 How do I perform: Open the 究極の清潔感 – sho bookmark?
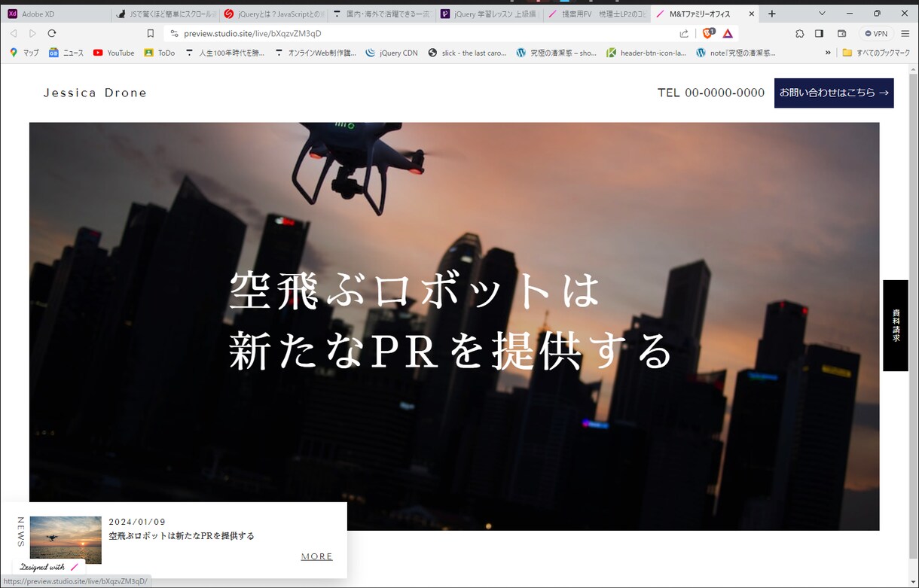pyautogui.click(x=557, y=53)
